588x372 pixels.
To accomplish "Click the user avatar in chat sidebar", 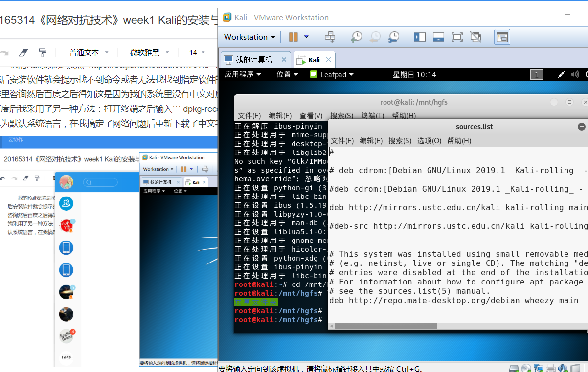I will [x=67, y=182].
